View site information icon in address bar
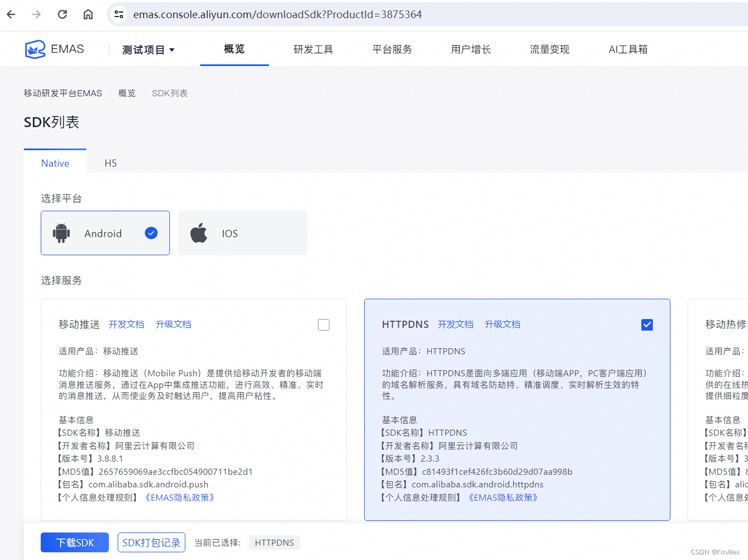This screenshot has width=748, height=560. [119, 14]
